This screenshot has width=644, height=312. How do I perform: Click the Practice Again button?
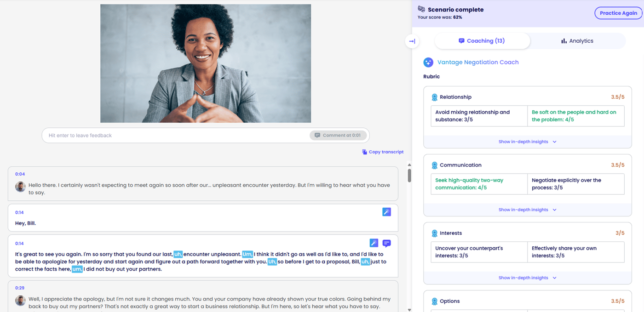[618, 13]
